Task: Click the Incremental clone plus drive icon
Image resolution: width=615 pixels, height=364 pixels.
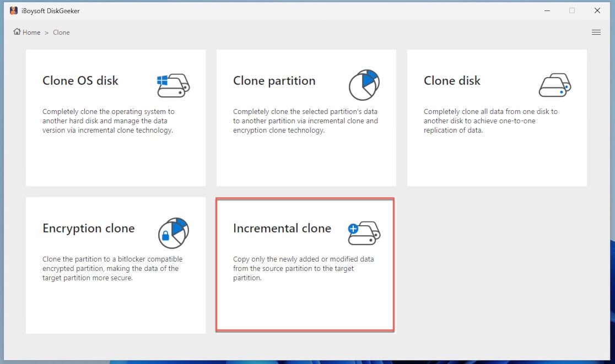Action: click(364, 233)
